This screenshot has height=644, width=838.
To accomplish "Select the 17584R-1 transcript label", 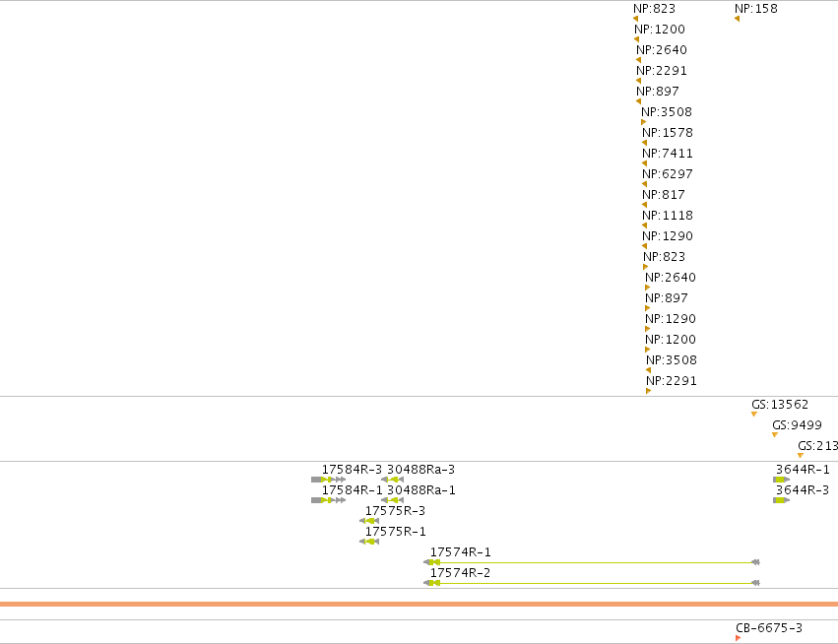I will point(352,490).
